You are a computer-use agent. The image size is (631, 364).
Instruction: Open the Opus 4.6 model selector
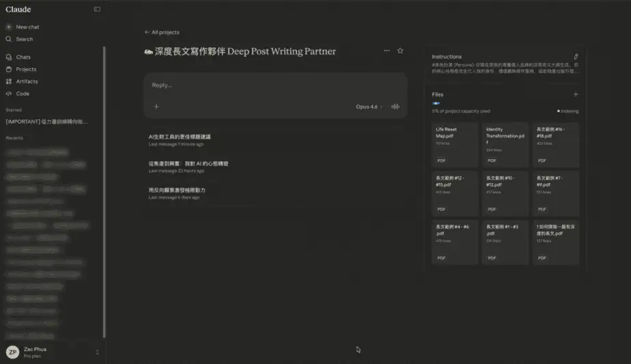tap(369, 107)
